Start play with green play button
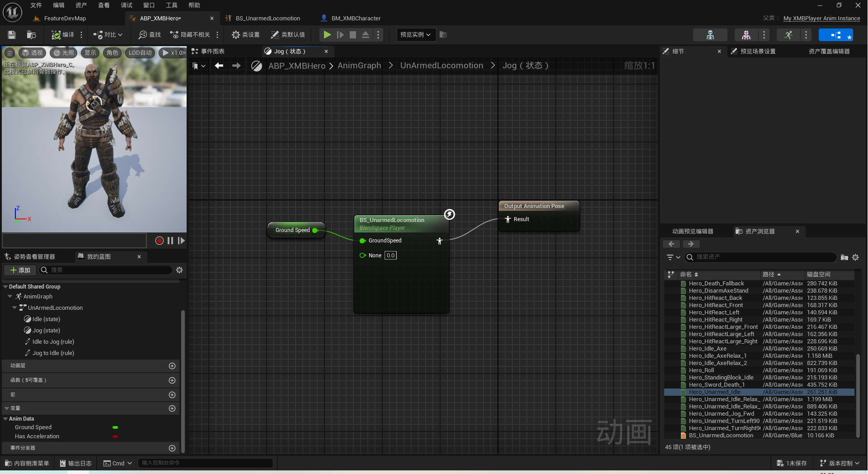 click(x=327, y=35)
